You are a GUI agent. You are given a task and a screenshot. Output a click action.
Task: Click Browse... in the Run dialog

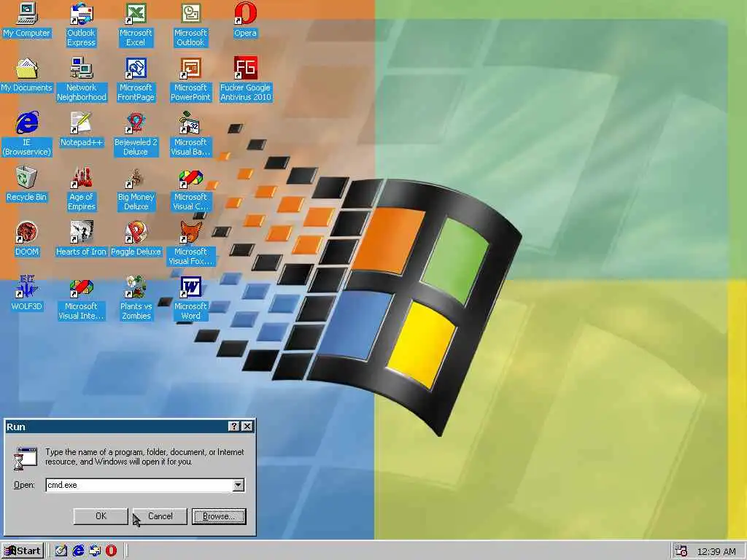click(x=219, y=516)
